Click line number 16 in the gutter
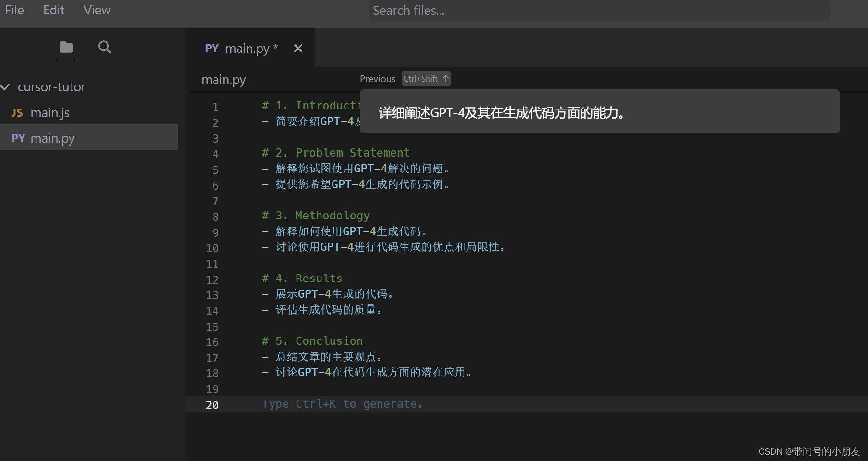Image resolution: width=868 pixels, height=461 pixels. tap(212, 342)
